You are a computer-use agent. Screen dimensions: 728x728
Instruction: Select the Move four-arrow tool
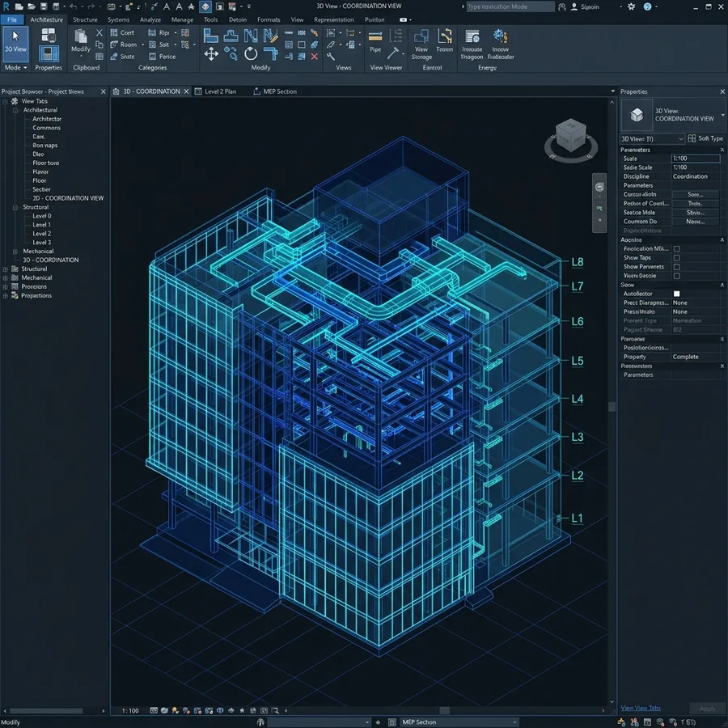click(x=211, y=54)
